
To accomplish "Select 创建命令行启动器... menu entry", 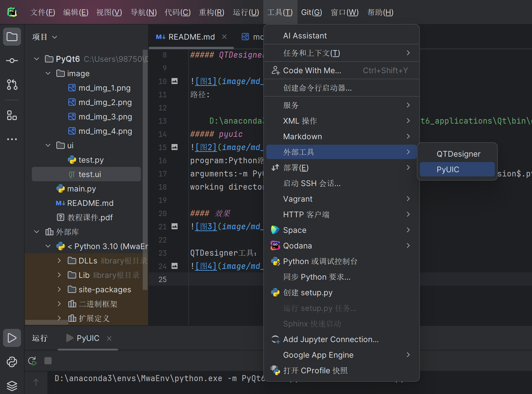I will pos(341,88).
